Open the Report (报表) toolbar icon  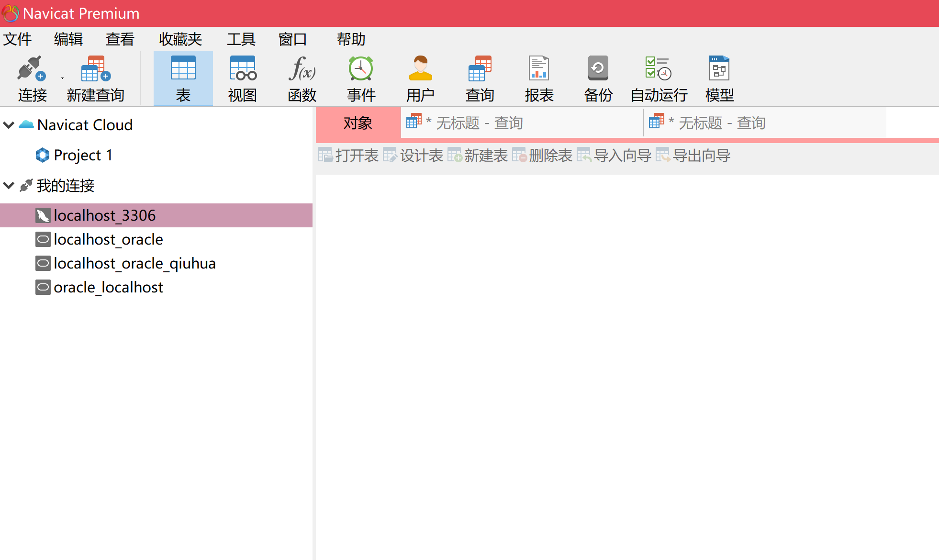[x=539, y=68]
